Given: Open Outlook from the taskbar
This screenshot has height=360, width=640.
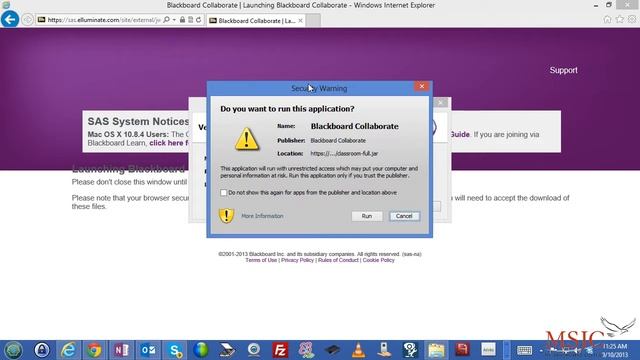Looking at the screenshot, I should click(148, 350).
